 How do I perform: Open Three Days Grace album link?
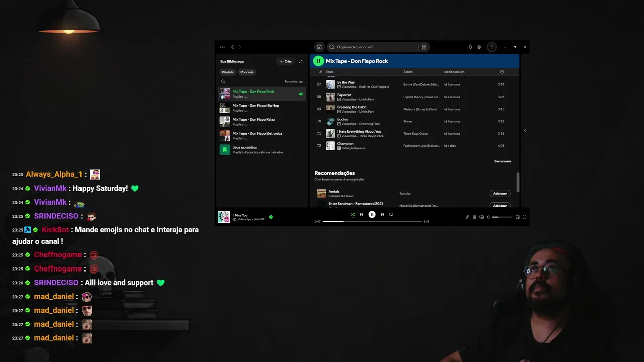[x=415, y=134]
